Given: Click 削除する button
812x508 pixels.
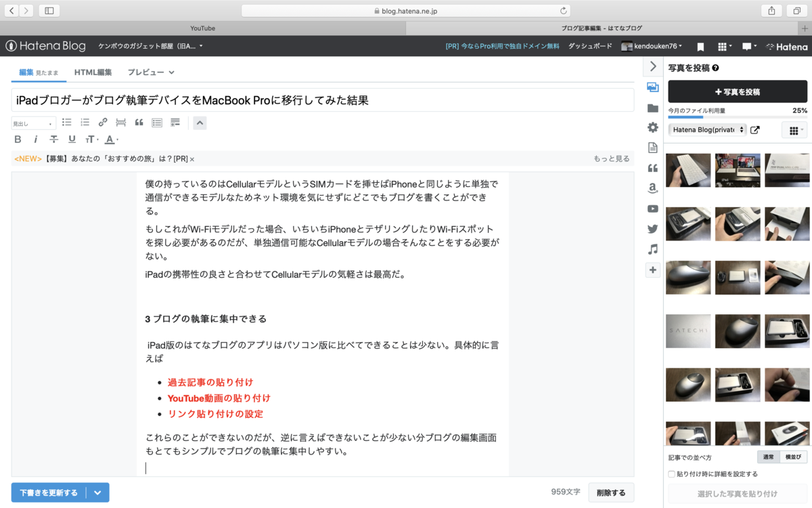Looking at the screenshot, I should click(611, 492).
